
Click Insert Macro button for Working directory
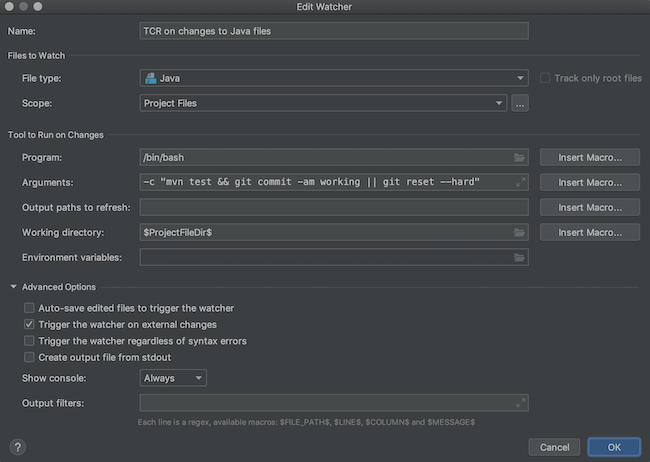[x=590, y=232]
